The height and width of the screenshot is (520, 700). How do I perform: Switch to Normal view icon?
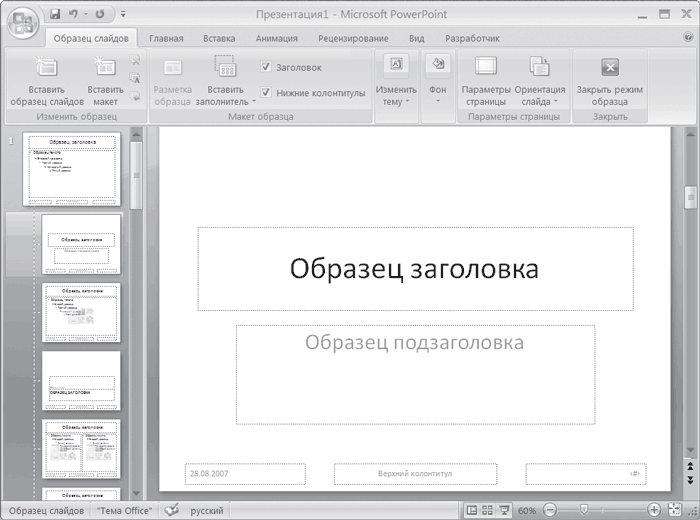click(471, 510)
